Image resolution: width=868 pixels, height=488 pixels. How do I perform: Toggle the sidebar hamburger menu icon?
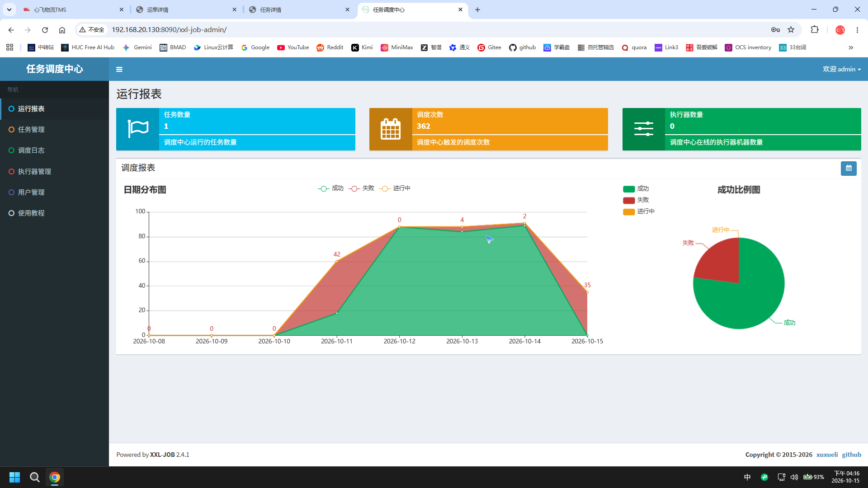tap(119, 69)
